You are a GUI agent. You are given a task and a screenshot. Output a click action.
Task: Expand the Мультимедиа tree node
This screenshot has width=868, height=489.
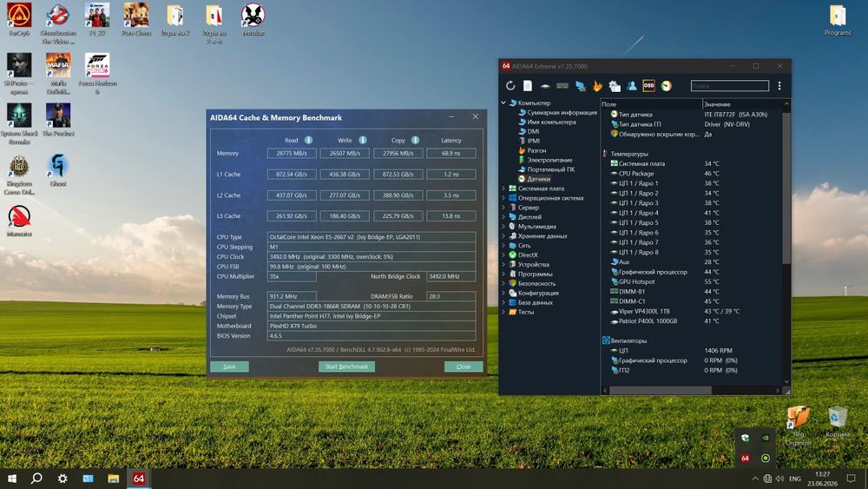pyautogui.click(x=503, y=226)
